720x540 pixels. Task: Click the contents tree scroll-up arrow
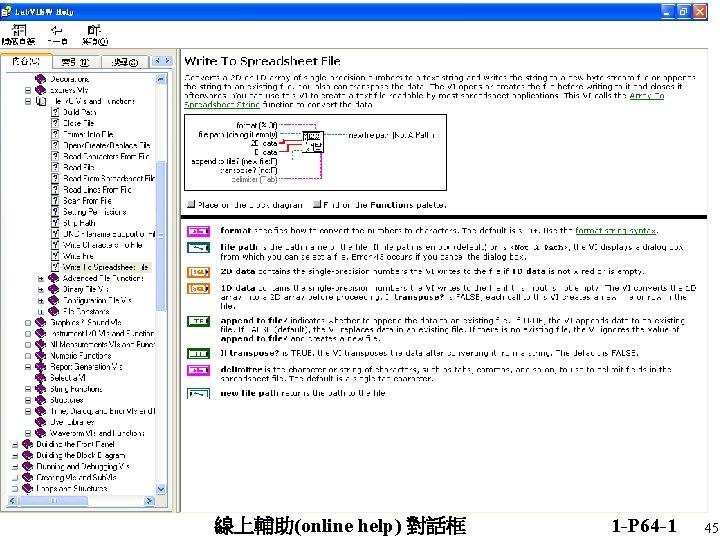point(161,79)
